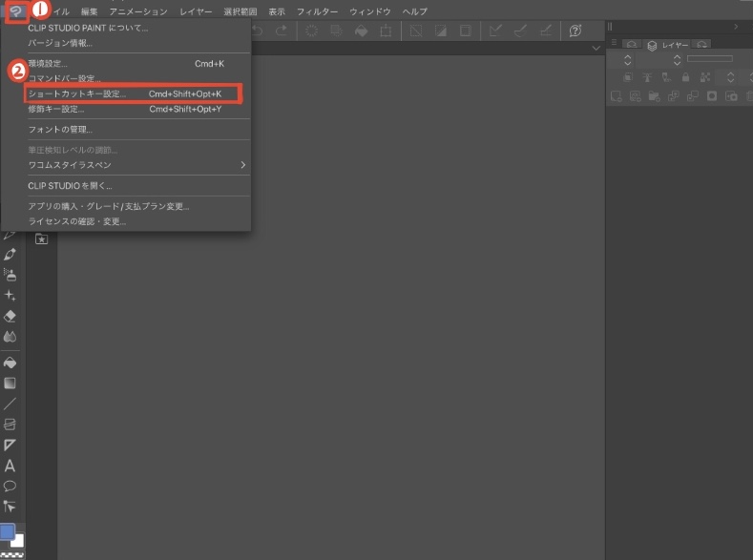Choose コマンドバー設定... entry

[x=64, y=78]
